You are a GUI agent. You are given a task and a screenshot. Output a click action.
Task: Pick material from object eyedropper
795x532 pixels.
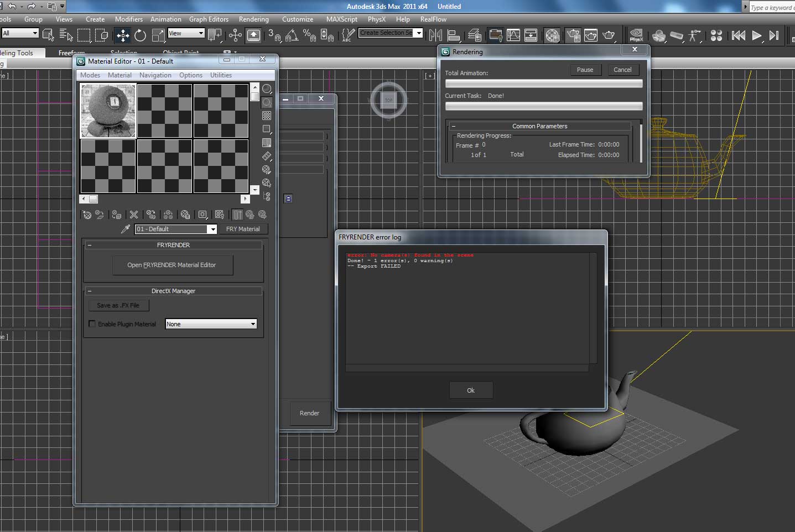pyautogui.click(x=126, y=229)
